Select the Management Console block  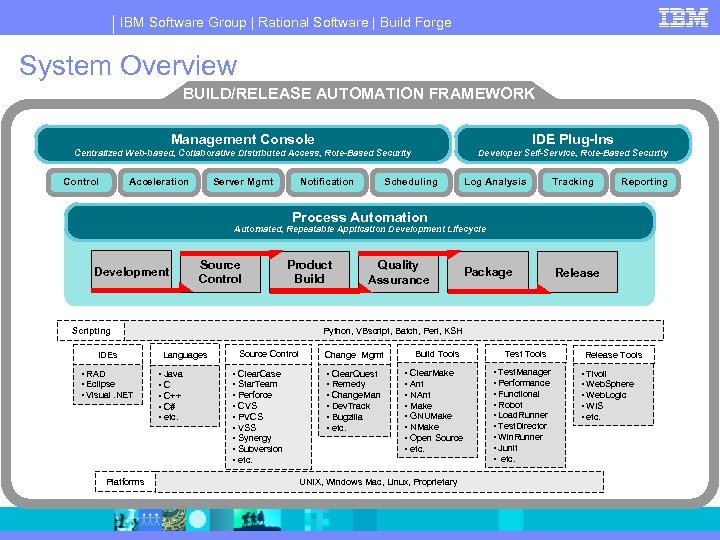(242, 144)
